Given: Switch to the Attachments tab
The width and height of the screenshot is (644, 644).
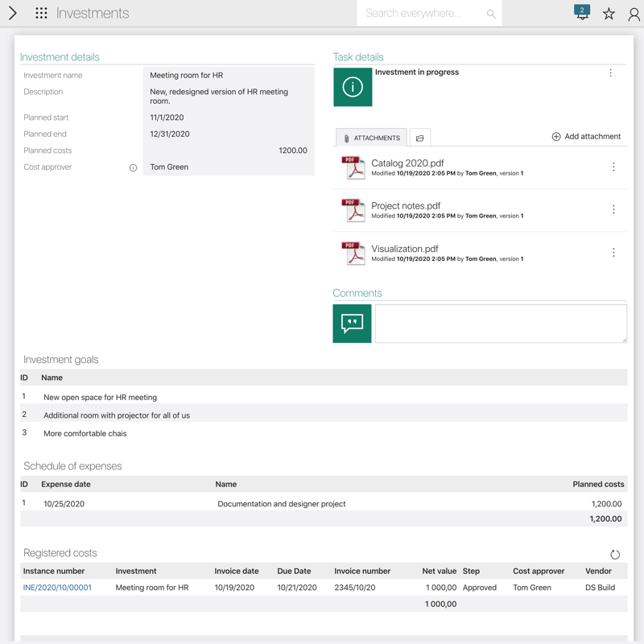Looking at the screenshot, I should click(x=371, y=138).
